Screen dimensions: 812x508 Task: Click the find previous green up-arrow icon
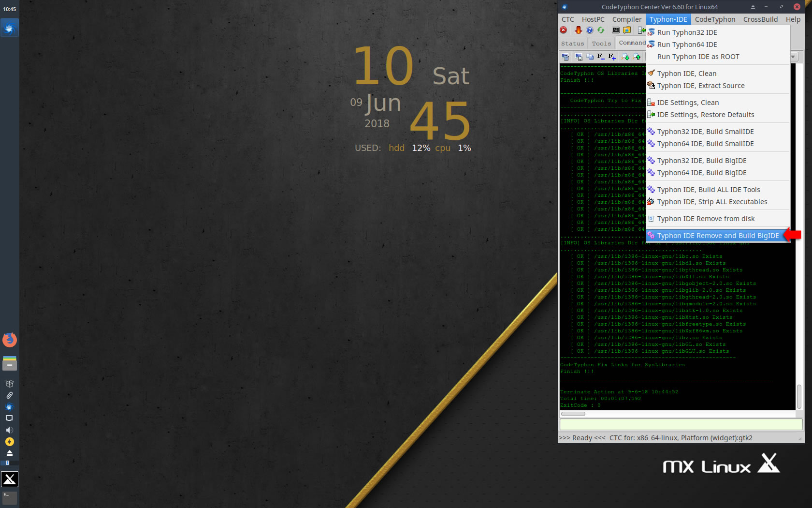point(637,57)
